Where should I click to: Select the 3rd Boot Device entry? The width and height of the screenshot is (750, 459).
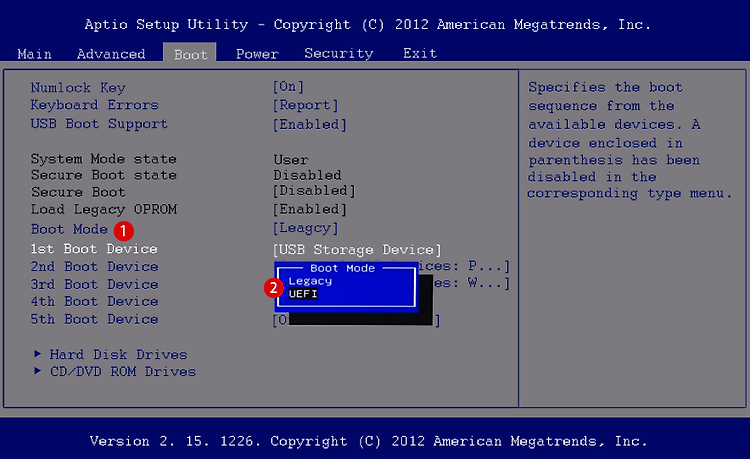coord(94,284)
